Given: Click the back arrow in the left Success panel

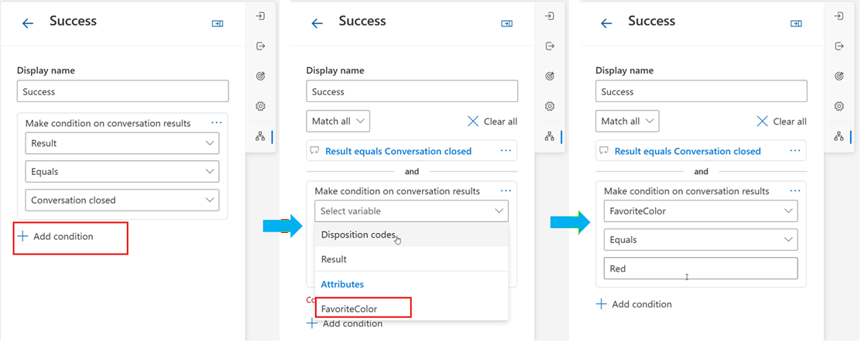Looking at the screenshot, I should coord(28,23).
